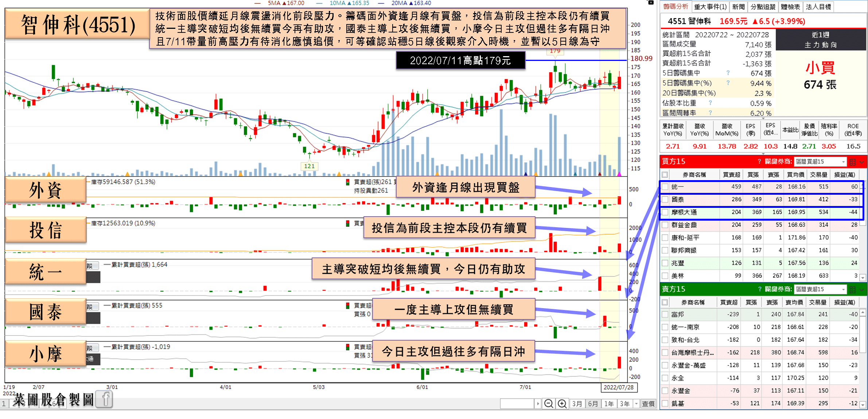
Task: Sort sellers by 損益(萬) column header
Action: 844,302
